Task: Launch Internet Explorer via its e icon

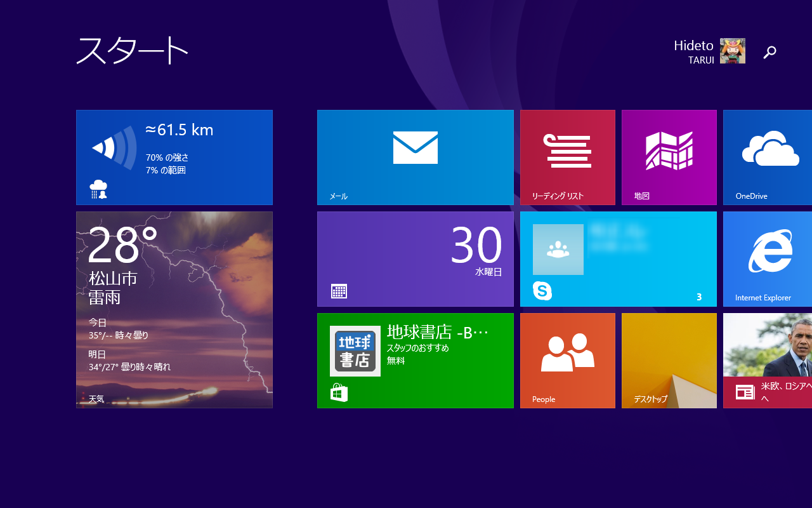Action: (x=771, y=251)
